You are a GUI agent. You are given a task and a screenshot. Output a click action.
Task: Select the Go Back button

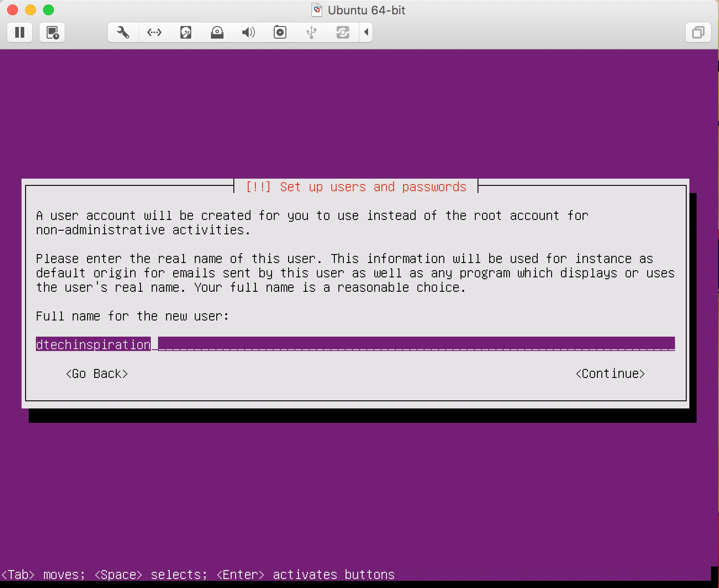click(97, 373)
